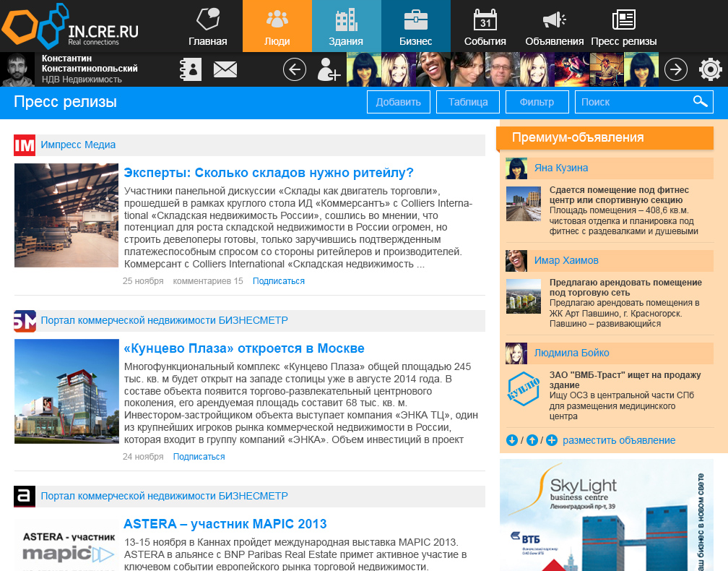Click the left arrow in contacts strip

[295, 69]
